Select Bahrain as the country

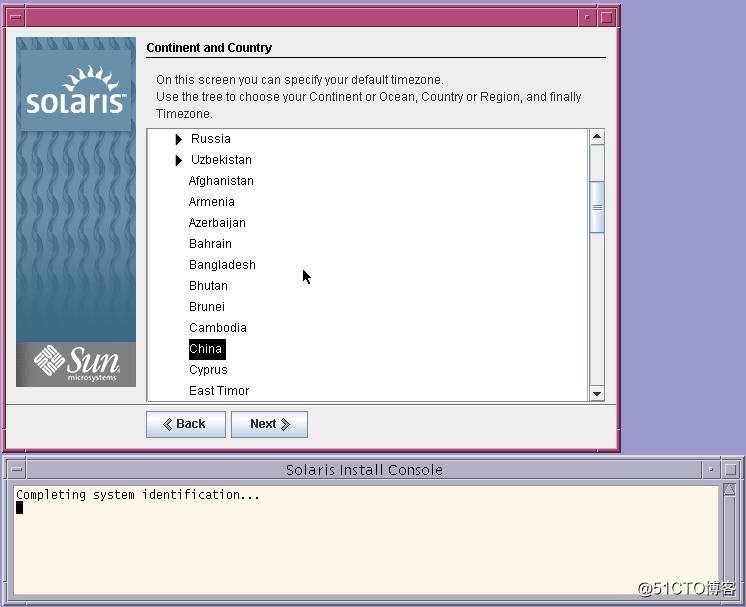pyautogui.click(x=210, y=244)
